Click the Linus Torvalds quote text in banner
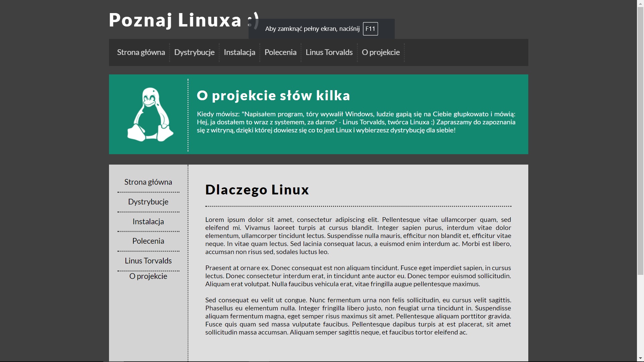The height and width of the screenshot is (362, 644). (x=356, y=122)
